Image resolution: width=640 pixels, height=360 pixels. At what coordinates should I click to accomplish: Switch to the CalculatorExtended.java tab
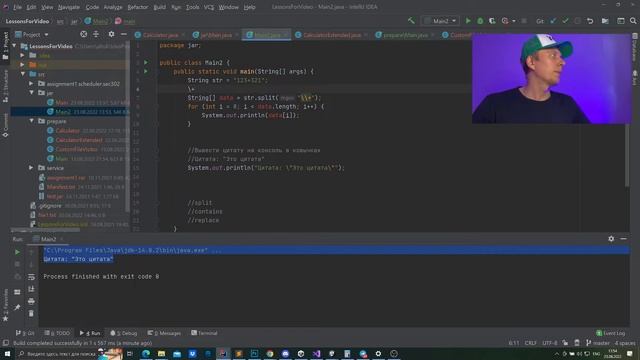[331, 35]
